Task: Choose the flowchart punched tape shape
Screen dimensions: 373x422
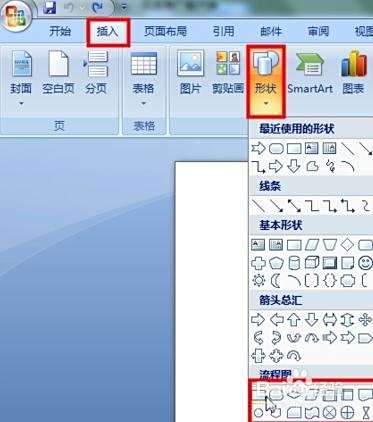Action: point(312,413)
